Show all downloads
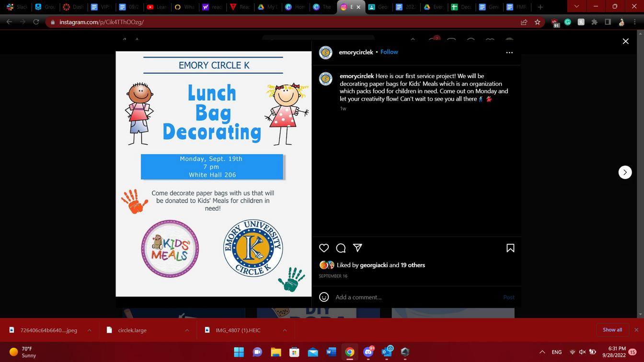The width and height of the screenshot is (644, 362). (612, 329)
